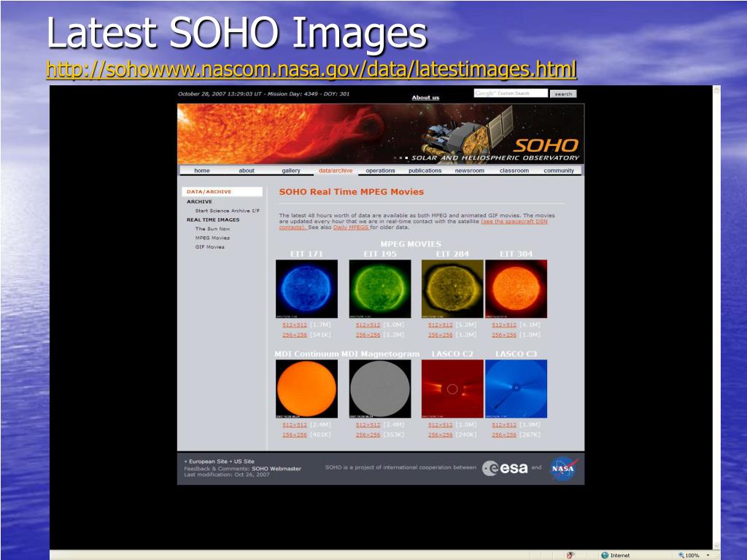Download the MDI Magnetogram 256x256 movie
This screenshot has height=560, width=747.
(368, 435)
